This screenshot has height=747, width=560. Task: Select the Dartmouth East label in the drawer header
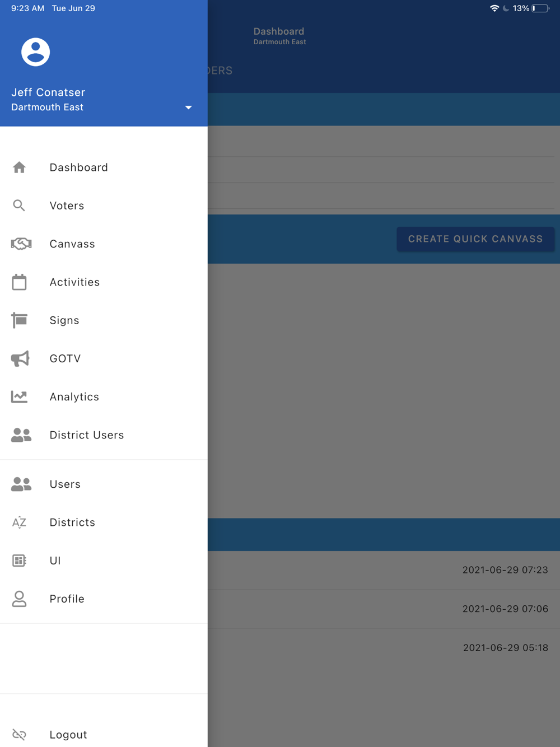47,107
